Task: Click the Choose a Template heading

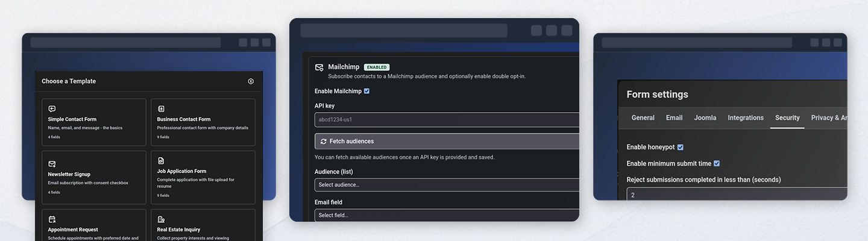Action: click(x=69, y=81)
